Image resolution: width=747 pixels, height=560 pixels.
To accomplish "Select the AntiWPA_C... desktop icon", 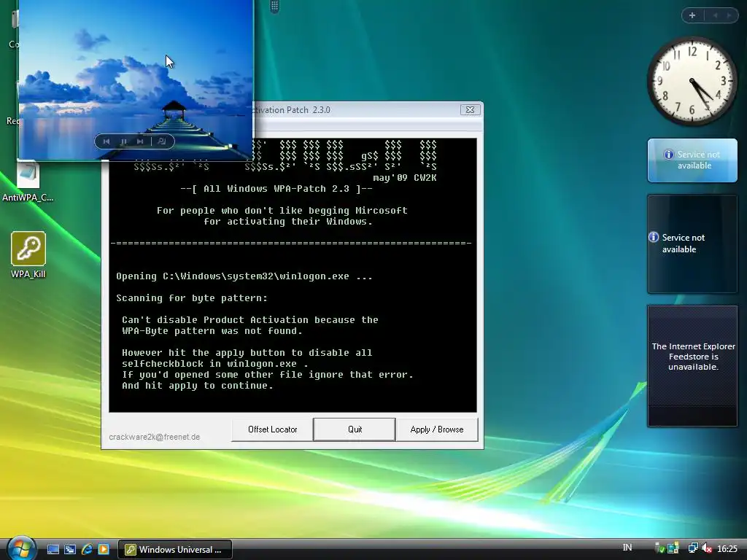I will tap(28, 183).
